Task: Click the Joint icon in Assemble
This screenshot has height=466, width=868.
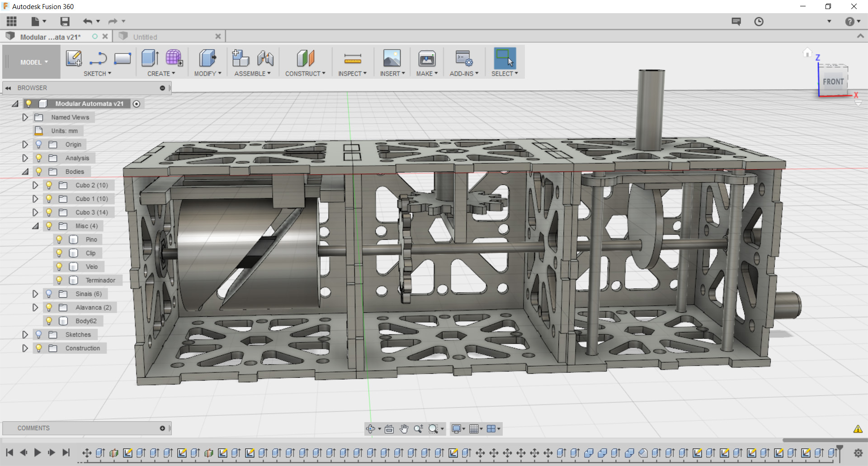Action: pyautogui.click(x=265, y=58)
